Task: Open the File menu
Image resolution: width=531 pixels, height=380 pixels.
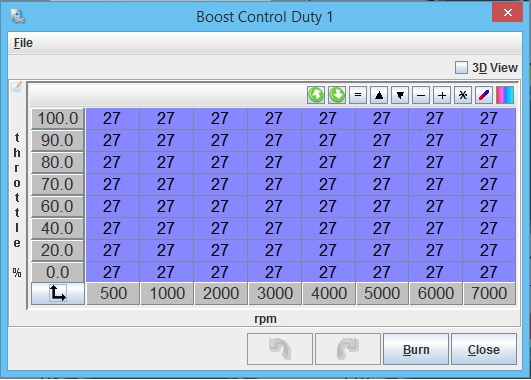Action: (23, 43)
